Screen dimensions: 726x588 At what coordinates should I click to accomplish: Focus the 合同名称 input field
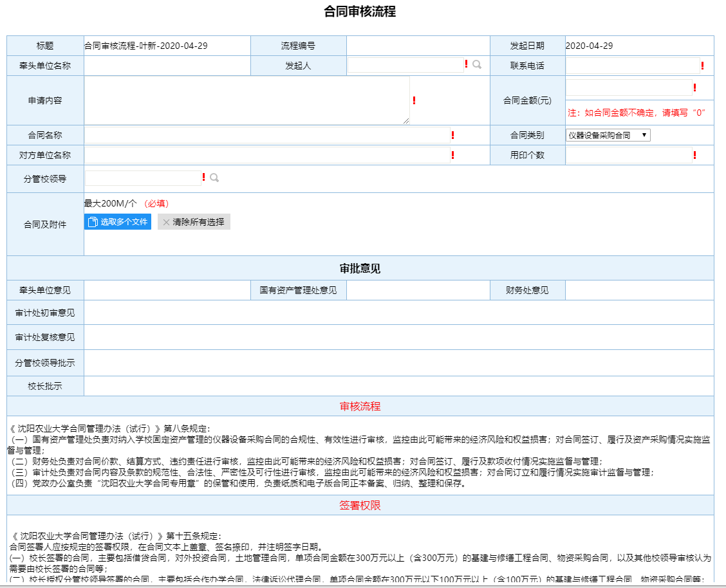pos(267,135)
